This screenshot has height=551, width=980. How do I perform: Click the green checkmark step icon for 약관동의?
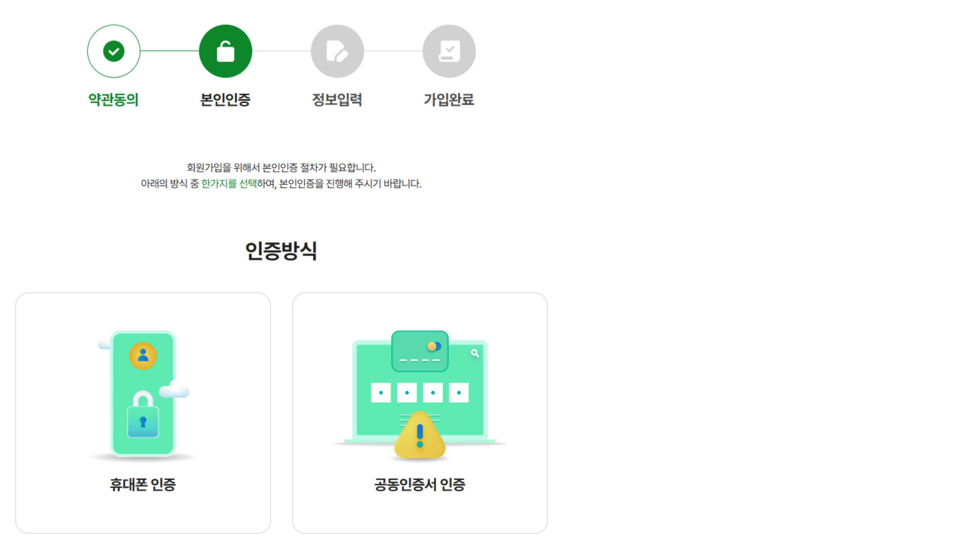[114, 51]
